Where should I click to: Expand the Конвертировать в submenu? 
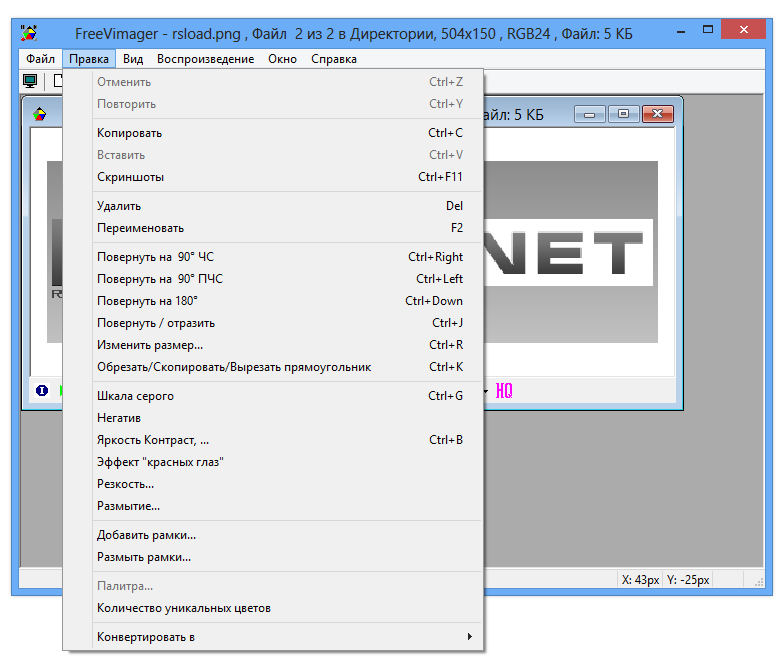(x=273, y=637)
